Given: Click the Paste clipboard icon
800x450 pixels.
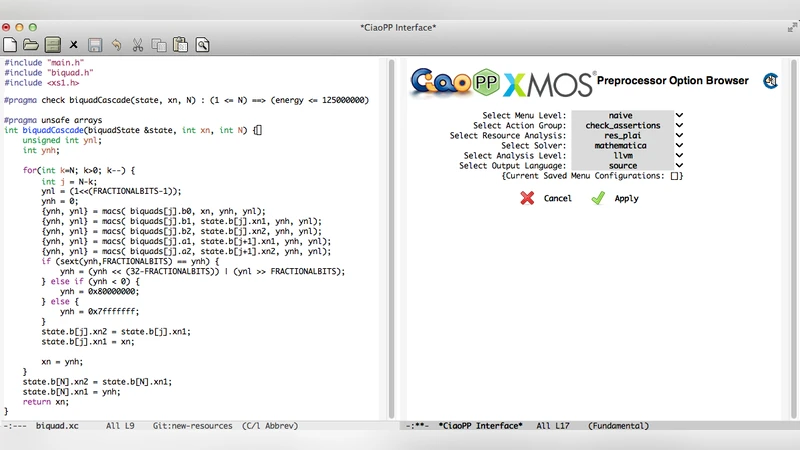Looking at the screenshot, I should pyautogui.click(x=180, y=44).
